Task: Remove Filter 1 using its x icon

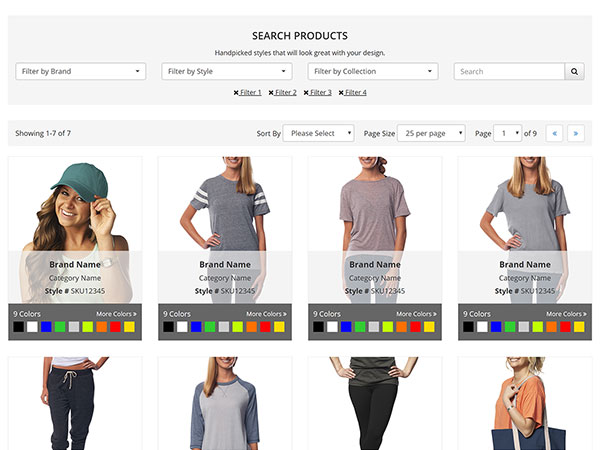Action: pyautogui.click(x=236, y=93)
